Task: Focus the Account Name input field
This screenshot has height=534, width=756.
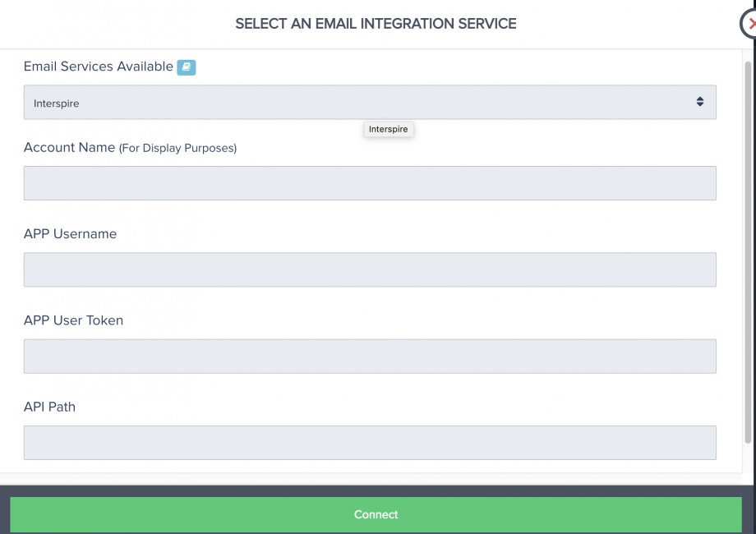Action: (370, 183)
